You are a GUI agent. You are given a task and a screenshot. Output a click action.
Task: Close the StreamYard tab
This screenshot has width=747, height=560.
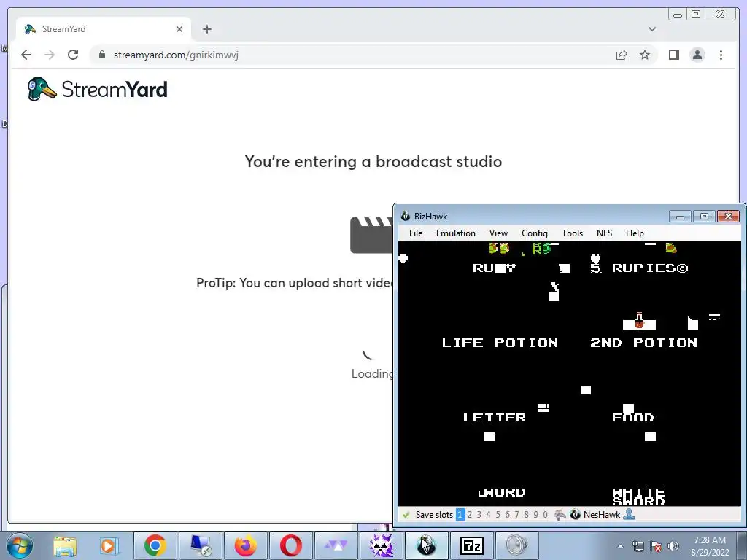click(179, 29)
